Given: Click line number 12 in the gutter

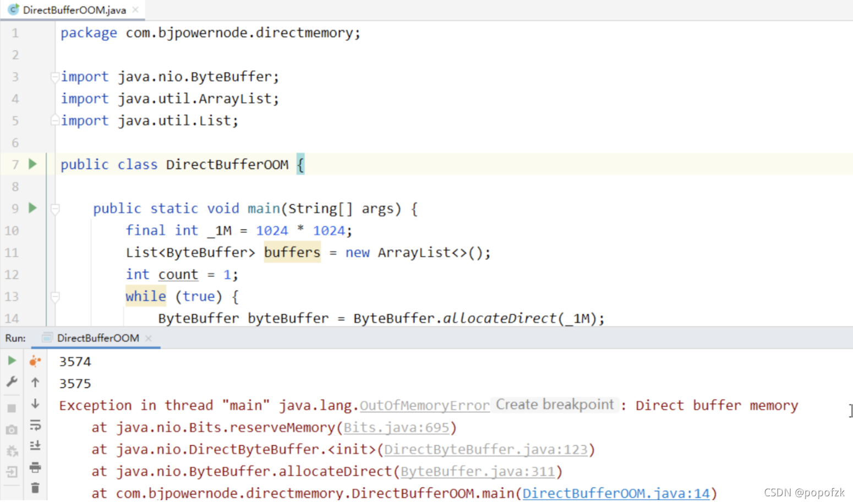Looking at the screenshot, I should [12, 275].
